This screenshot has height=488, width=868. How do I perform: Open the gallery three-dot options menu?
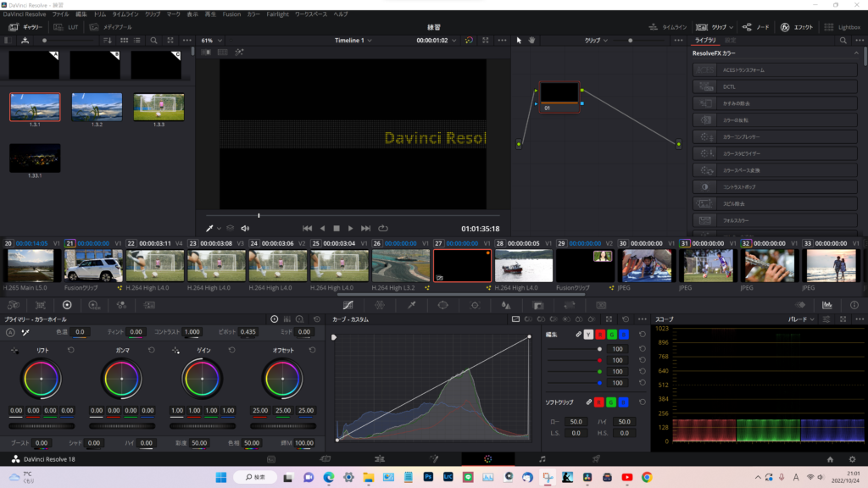(x=187, y=41)
